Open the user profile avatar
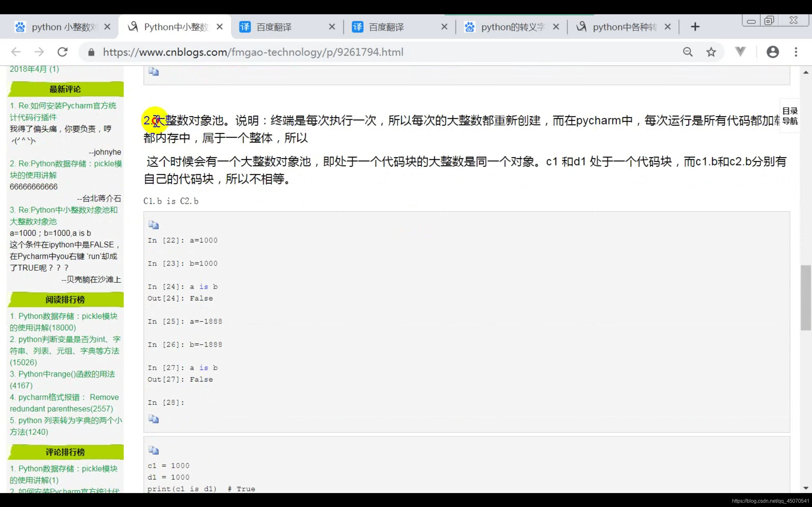 pos(772,52)
